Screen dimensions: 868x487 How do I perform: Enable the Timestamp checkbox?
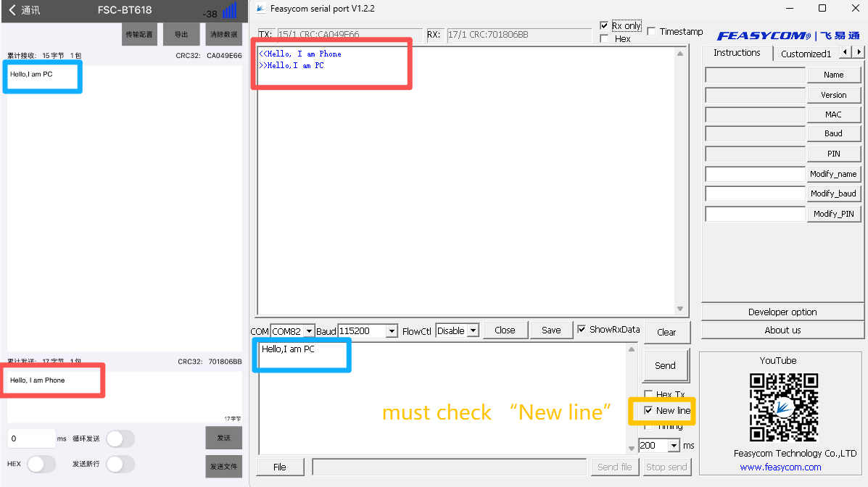click(x=651, y=31)
